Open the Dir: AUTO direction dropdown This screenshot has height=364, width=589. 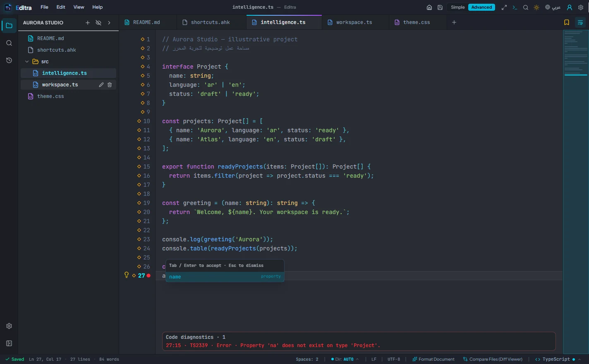(345, 359)
